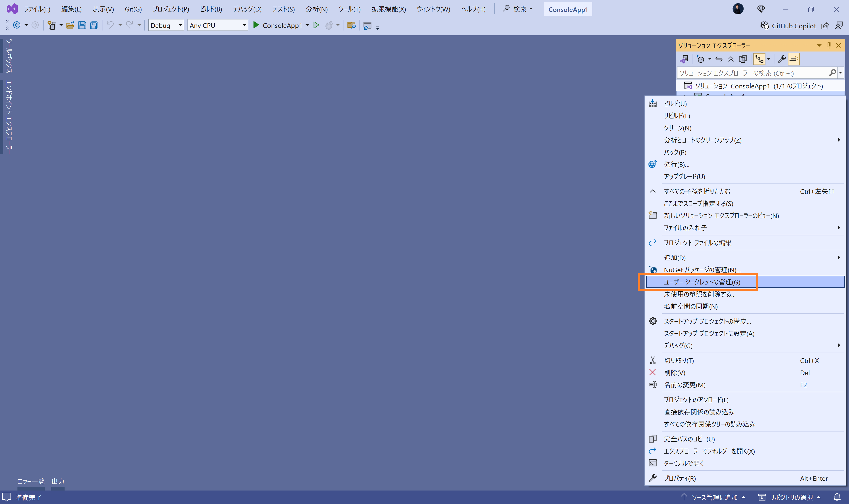849x504 pixels.
Task: Expand the 検索 search dropdown in title bar
Action: [x=531, y=9]
